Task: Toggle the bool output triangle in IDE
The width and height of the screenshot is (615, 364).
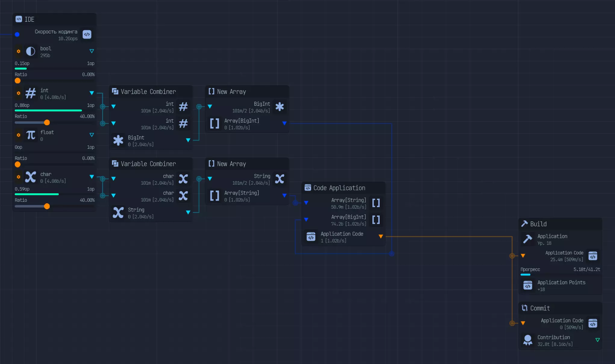Action: click(92, 51)
